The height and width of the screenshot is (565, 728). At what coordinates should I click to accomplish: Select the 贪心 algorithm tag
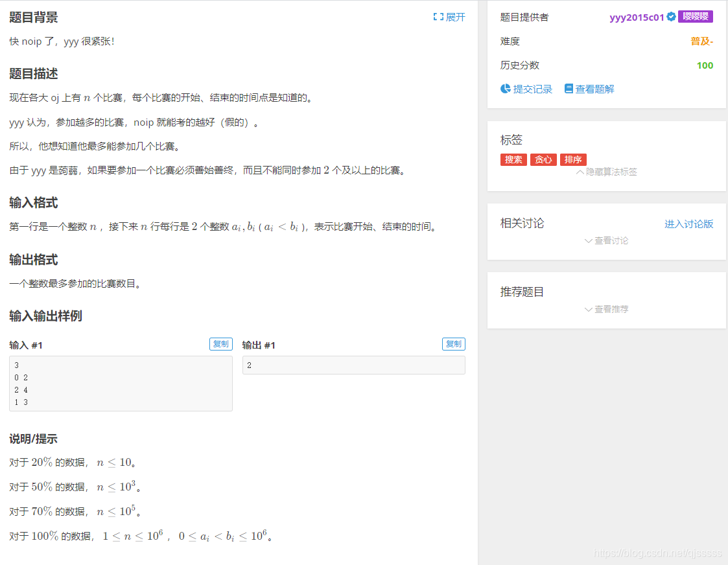click(x=543, y=159)
